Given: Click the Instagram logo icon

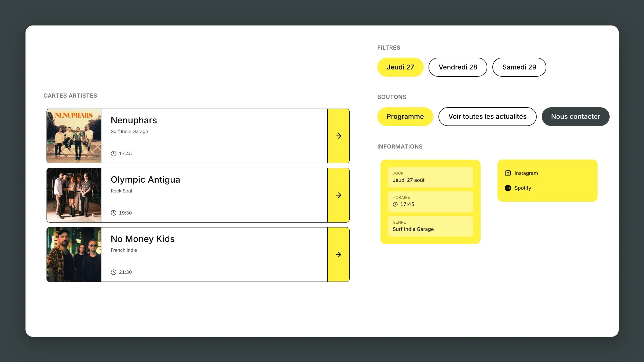Looking at the screenshot, I should [508, 173].
